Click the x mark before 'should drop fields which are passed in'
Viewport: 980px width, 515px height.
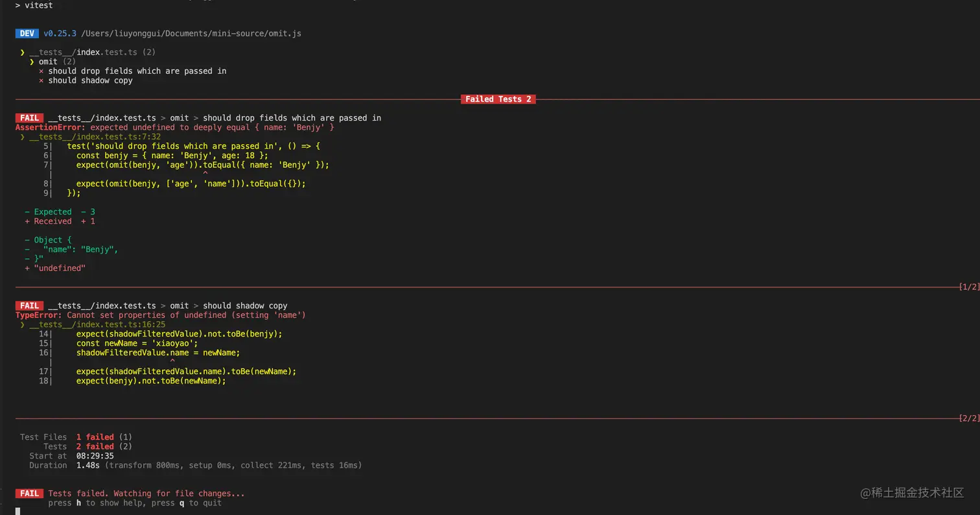(x=41, y=71)
